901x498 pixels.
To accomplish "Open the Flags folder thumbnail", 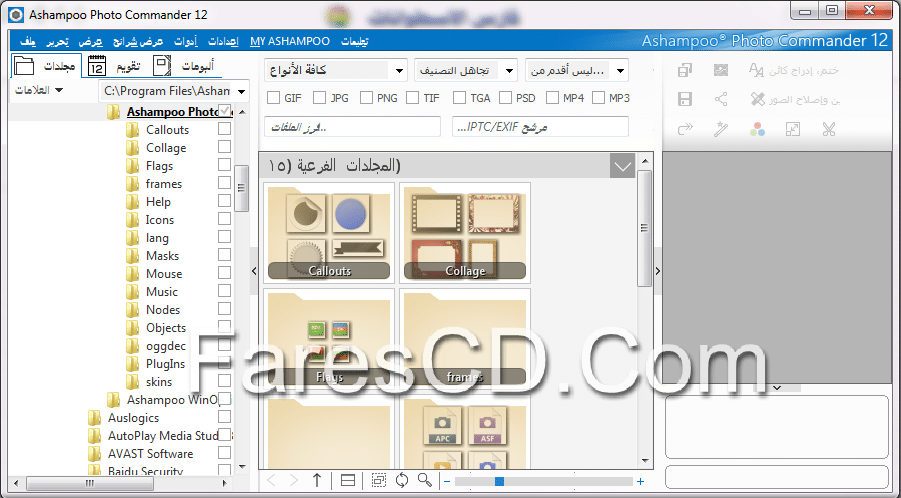I will tap(329, 339).
